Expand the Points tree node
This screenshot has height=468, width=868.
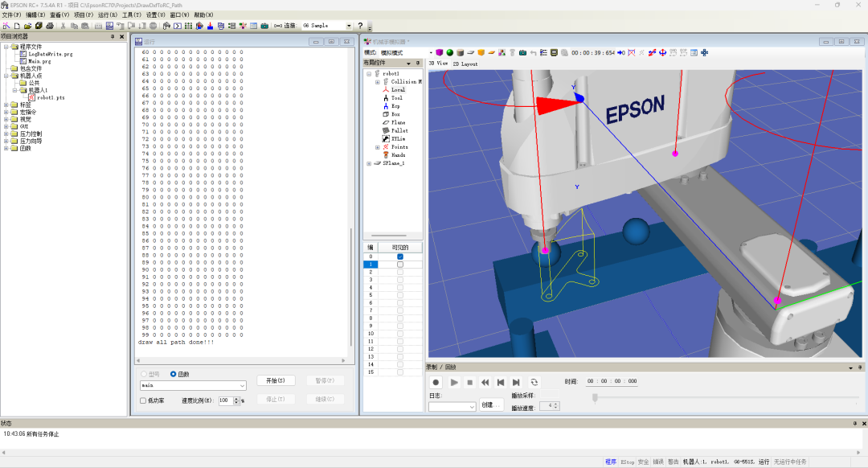[x=378, y=147]
